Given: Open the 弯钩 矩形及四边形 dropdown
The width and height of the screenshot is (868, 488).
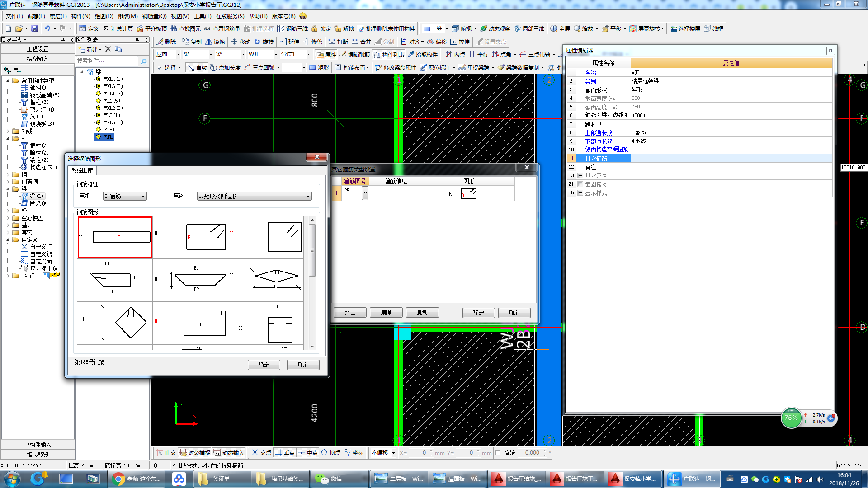Looking at the screenshot, I should (255, 196).
